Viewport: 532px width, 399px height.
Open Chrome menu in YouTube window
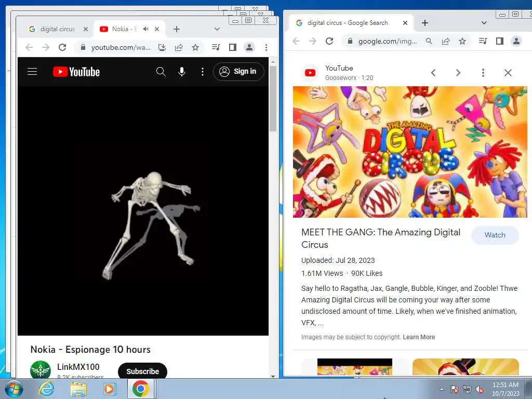(267, 47)
